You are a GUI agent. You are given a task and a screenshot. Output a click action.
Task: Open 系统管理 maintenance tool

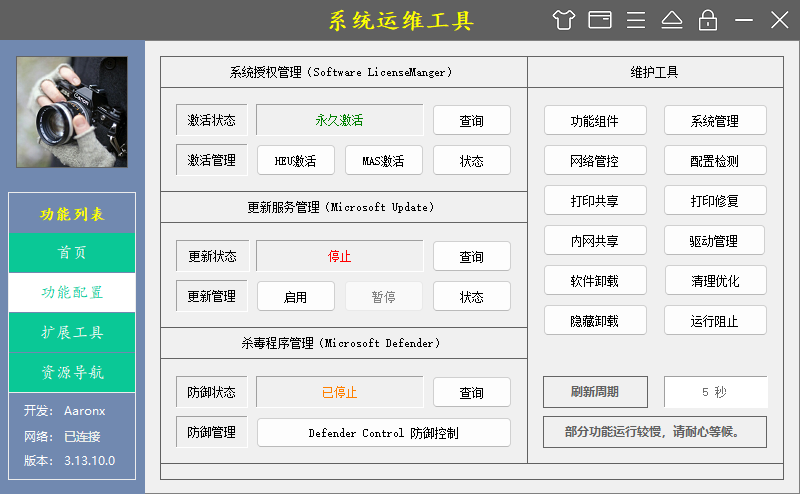715,120
